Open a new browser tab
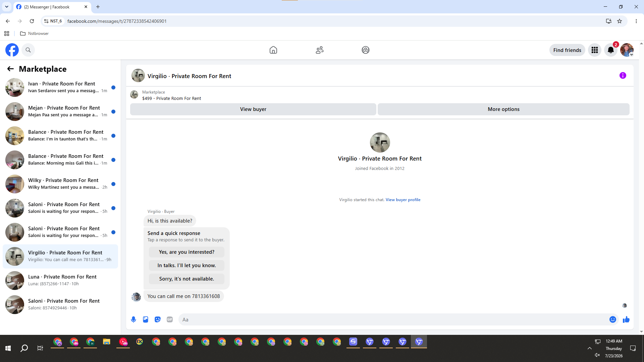 point(98,7)
